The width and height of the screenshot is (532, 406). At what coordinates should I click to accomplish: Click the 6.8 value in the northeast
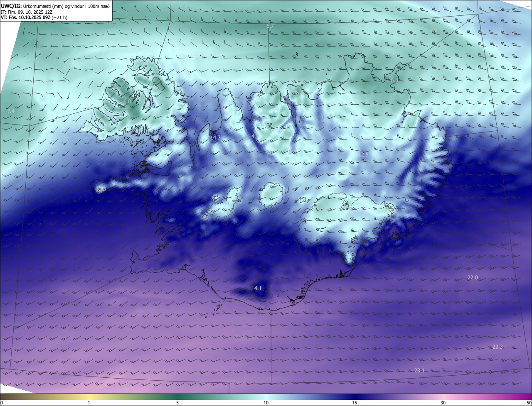point(394,80)
